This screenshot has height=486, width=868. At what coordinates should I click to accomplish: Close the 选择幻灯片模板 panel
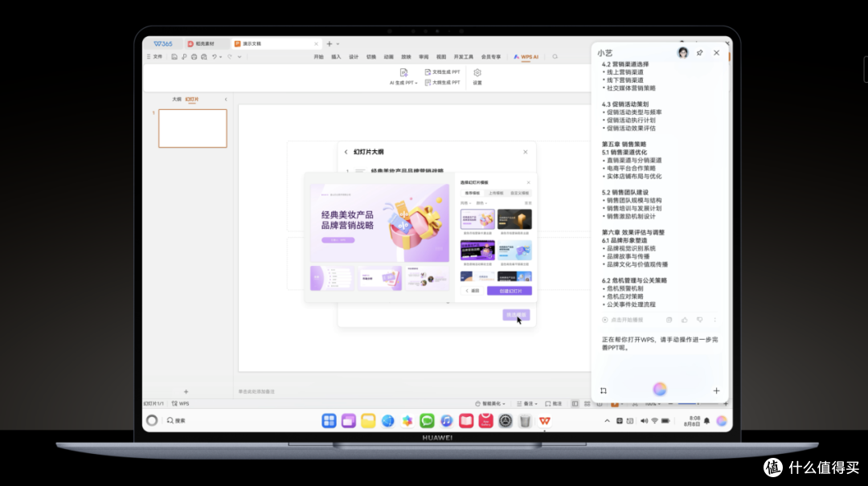coord(528,182)
